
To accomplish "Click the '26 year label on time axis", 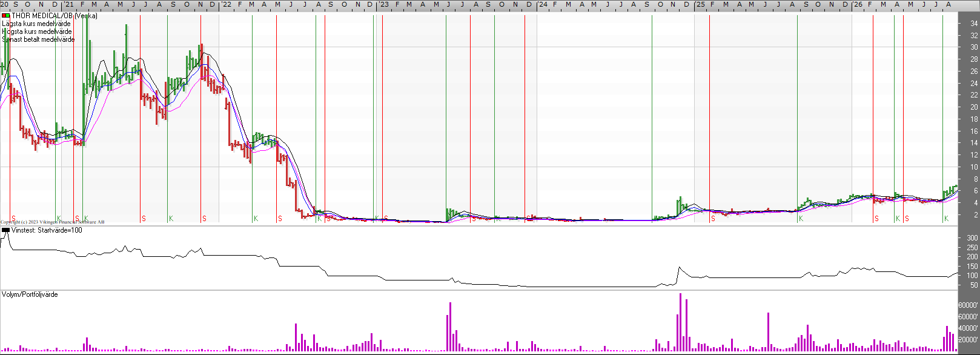I will click(x=858, y=4).
